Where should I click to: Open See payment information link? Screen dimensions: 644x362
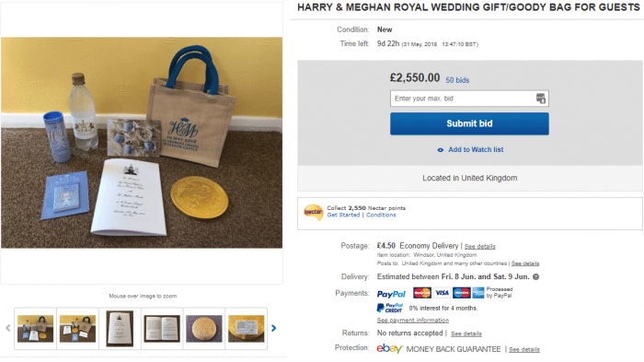pyautogui.click(x=413, y=320)
